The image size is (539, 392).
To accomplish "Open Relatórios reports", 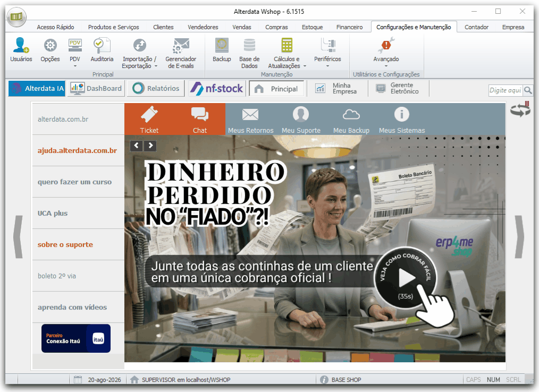I will [156, 88].
